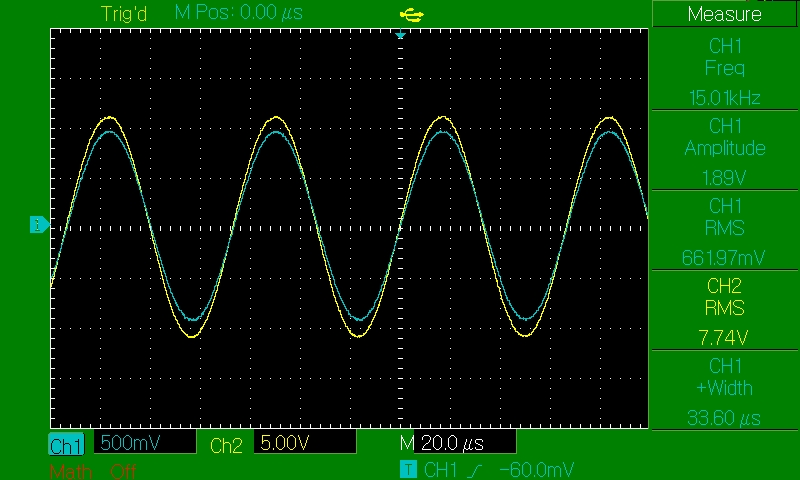The width and height of the screenshot is (800, 480).
Task: Select the highlighted Ch1 channel label
Action: [x=67, y=445]
